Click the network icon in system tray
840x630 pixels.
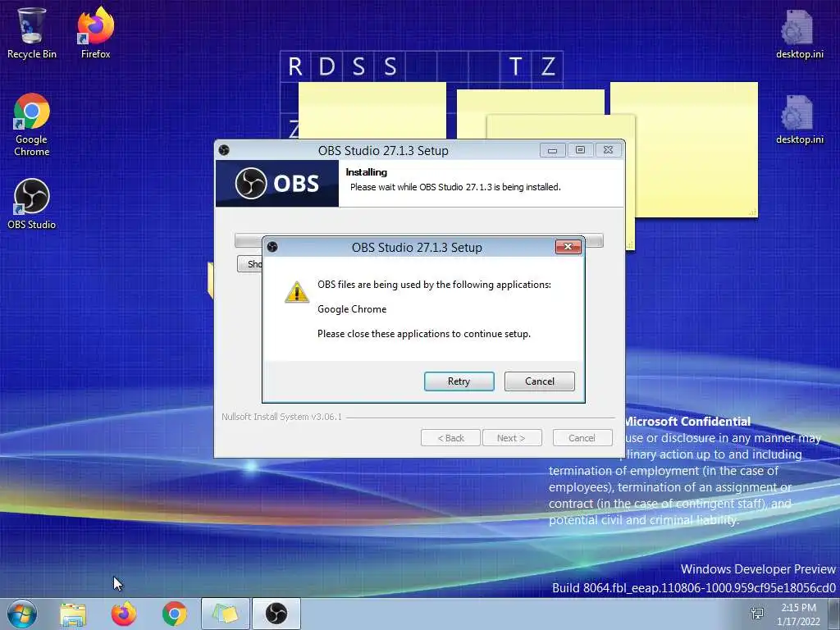click(757, 614)
